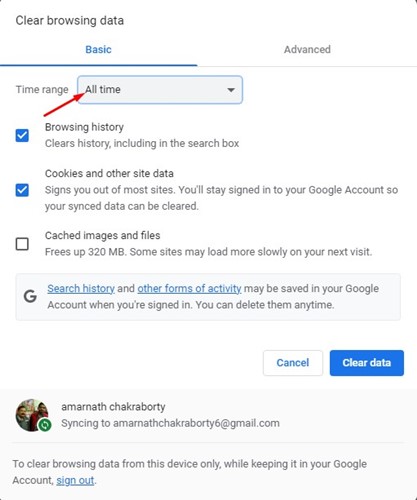Click the amarnath chakraborty account name
The height and width of the screenshot is (500, 417).
(113, 407)
